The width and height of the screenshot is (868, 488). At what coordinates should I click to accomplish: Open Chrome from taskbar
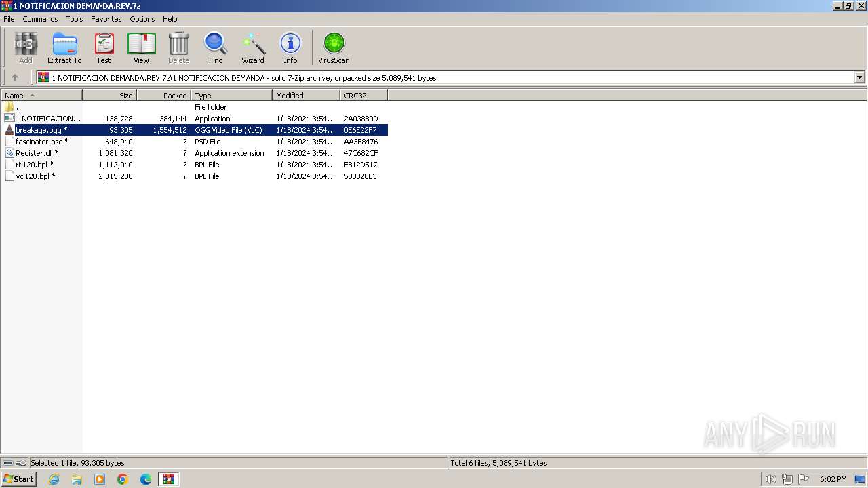point(123,479)
